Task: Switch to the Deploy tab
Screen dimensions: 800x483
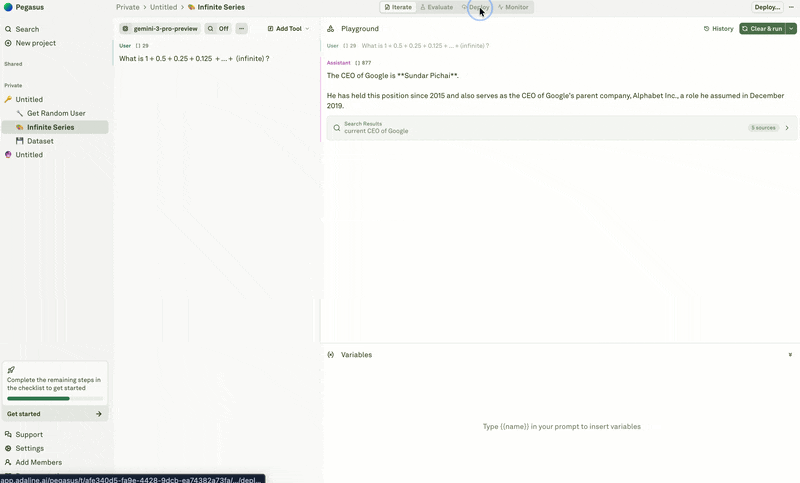Action: point(476,7)
